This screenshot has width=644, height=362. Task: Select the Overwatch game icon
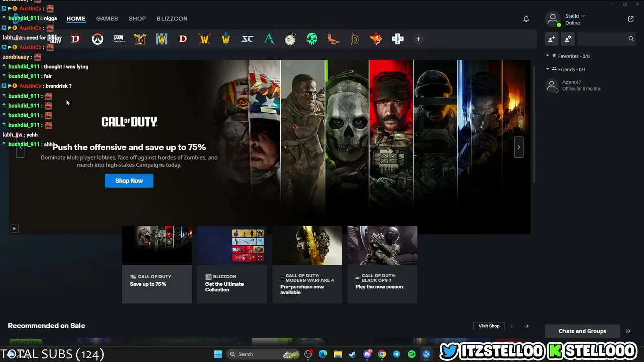[97, 39]
